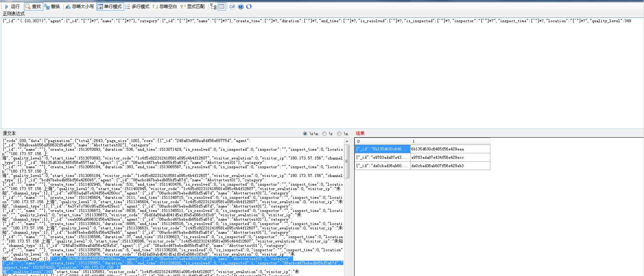Select the 查找 (Find) mode
Image resolution: width=644 pixels, height=276 pixels.
[x=33, y=7]
